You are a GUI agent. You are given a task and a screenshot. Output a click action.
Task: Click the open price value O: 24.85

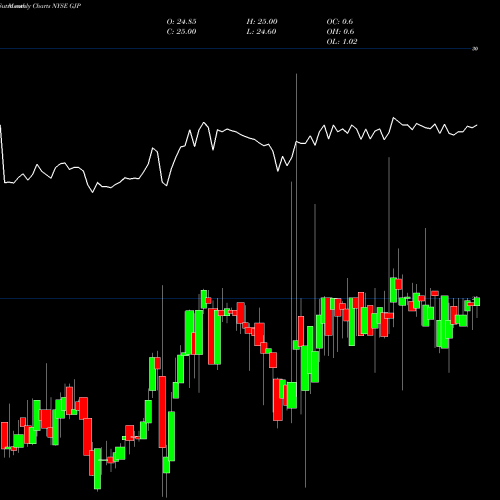pyautogui.click(x=181, y=22)
